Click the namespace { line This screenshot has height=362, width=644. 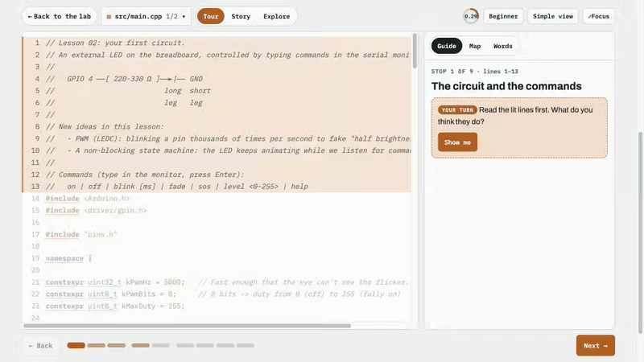coord(68,258)
